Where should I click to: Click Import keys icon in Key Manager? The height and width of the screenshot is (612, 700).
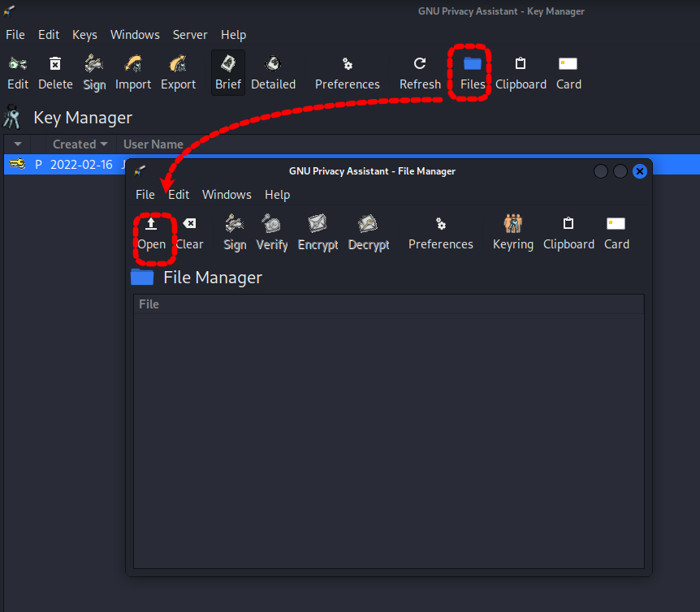(133, 73)
